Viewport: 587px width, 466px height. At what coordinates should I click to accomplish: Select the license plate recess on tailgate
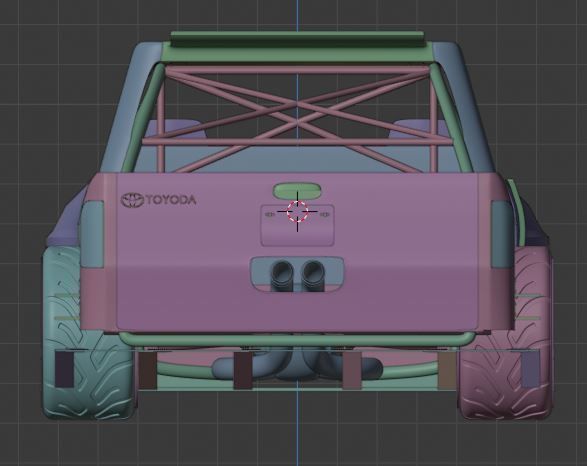pos(298,225)
